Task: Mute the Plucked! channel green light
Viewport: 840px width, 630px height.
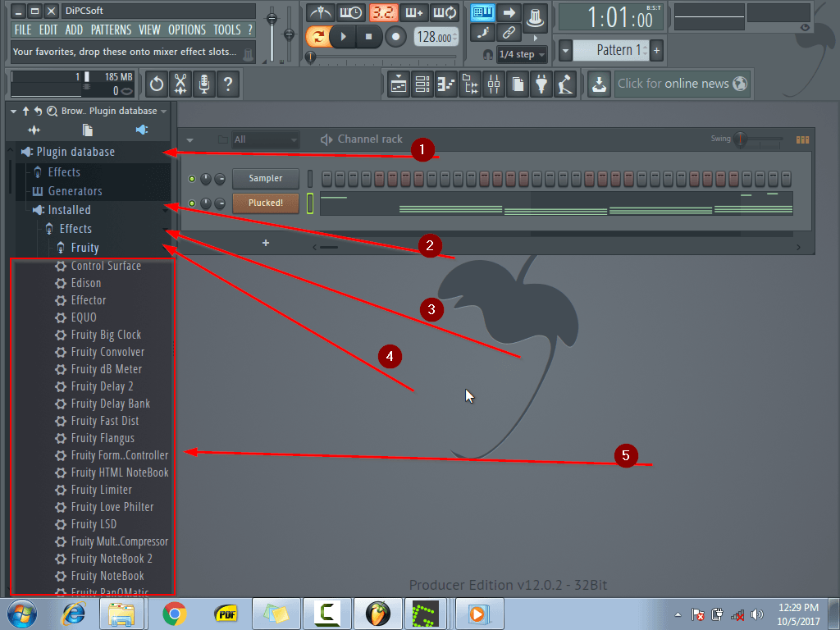Action: 192,203
